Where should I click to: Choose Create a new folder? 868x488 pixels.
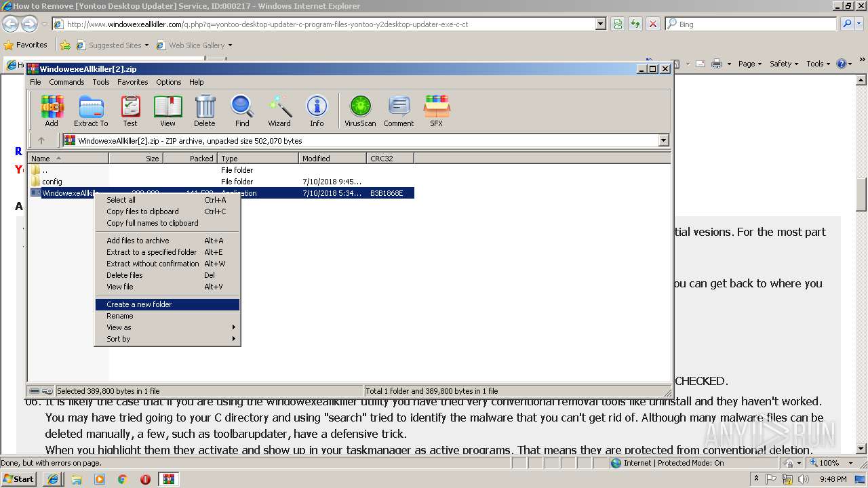pos(167,304)
